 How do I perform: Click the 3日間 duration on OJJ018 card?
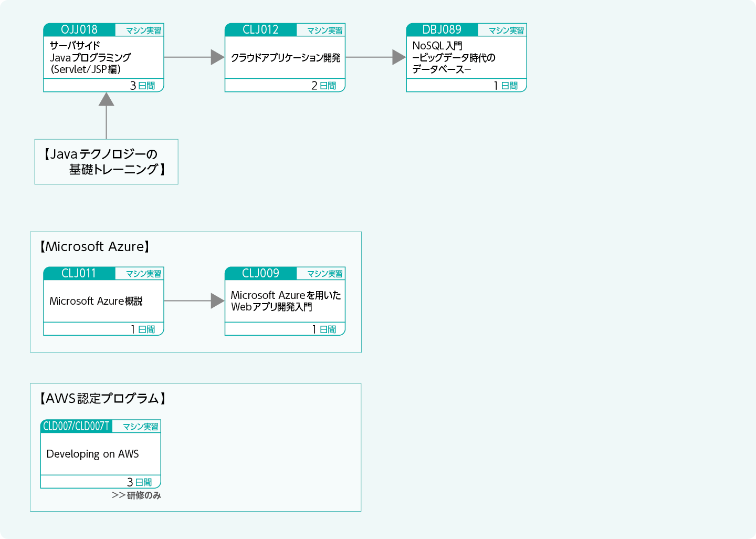tap(143, 86)
